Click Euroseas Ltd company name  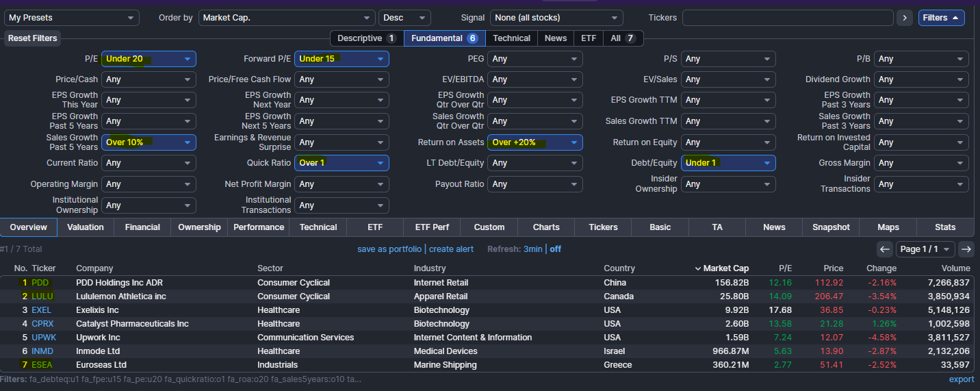pyautogui.click(x=101, y=365)
